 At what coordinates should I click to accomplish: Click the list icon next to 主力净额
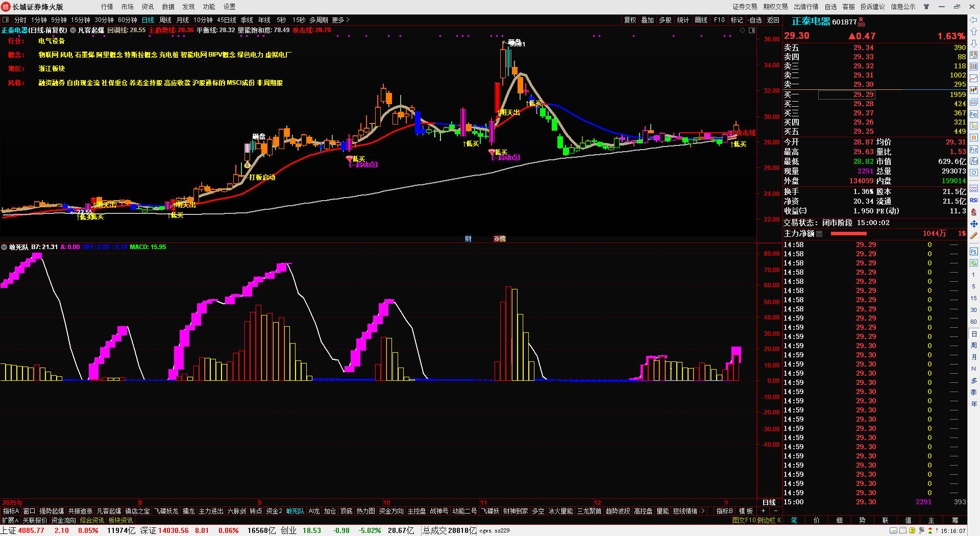[819, 234]
